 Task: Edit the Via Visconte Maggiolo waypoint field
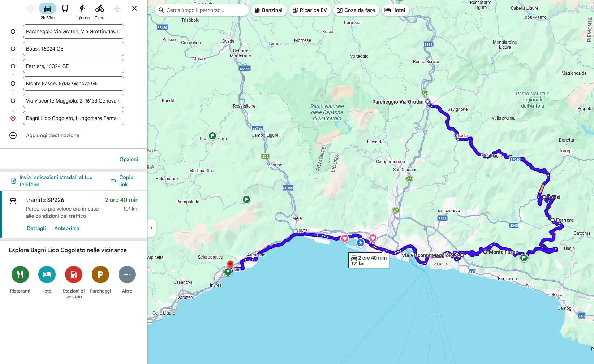(74, 101)
